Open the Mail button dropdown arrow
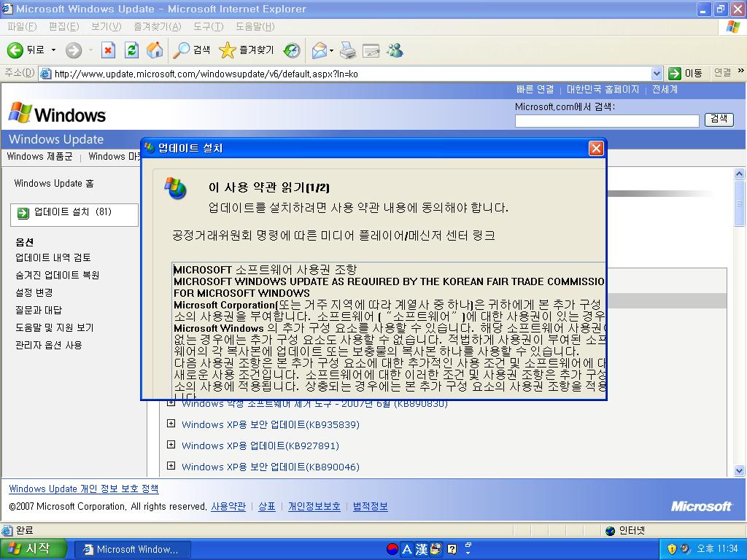 332,50
